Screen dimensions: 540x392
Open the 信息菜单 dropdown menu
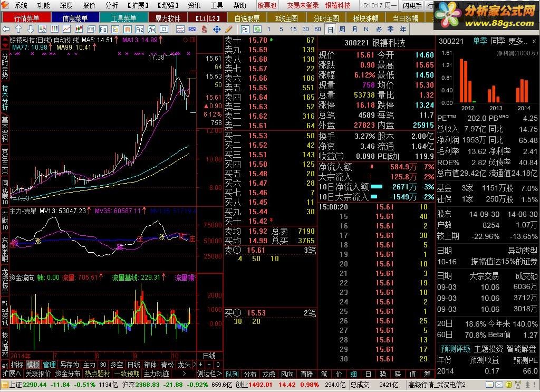click(75, 18)
